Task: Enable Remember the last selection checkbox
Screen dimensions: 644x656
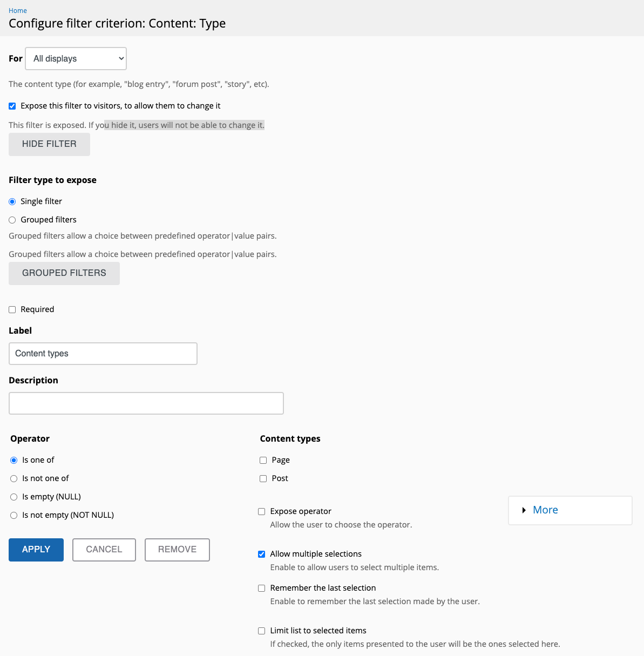Action: tap(262, 588)
